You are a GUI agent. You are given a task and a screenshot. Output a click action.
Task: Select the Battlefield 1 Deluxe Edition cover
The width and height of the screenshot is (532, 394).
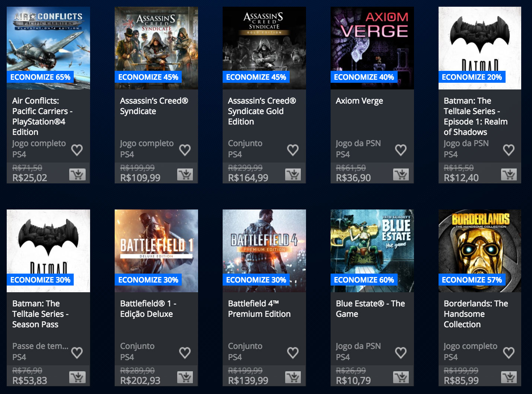[156, 251]
